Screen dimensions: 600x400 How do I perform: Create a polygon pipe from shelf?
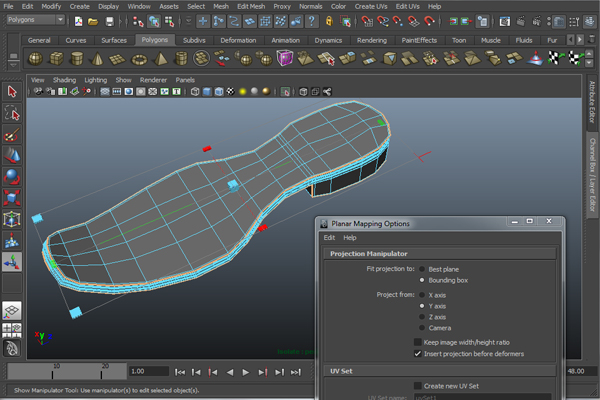click(181, 59)
